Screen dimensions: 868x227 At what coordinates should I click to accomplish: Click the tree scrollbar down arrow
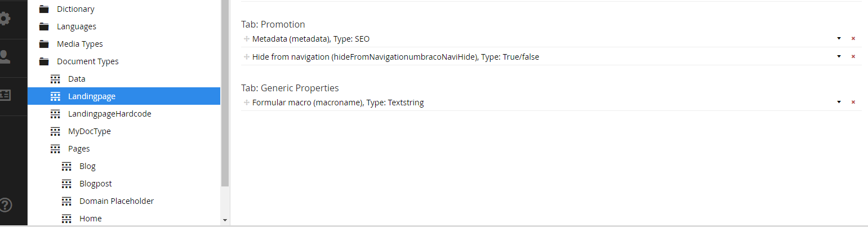tap(225, 220)
